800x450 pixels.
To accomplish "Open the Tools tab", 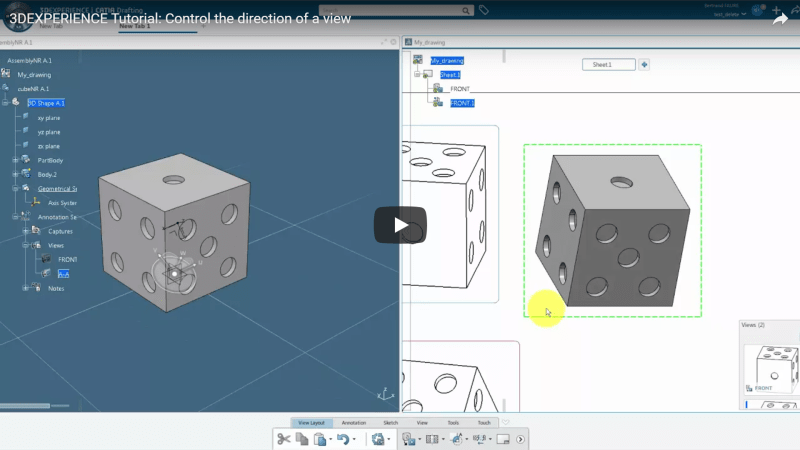I will click(453, 423).
